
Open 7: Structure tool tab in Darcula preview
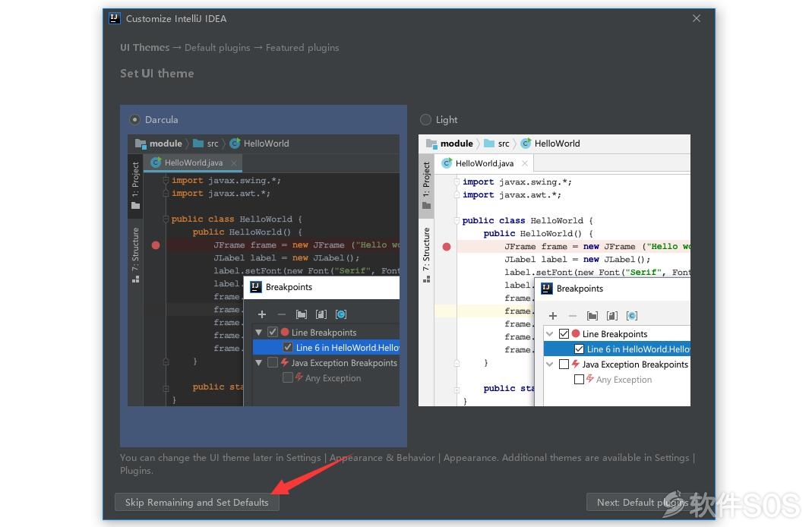[136, 254]
